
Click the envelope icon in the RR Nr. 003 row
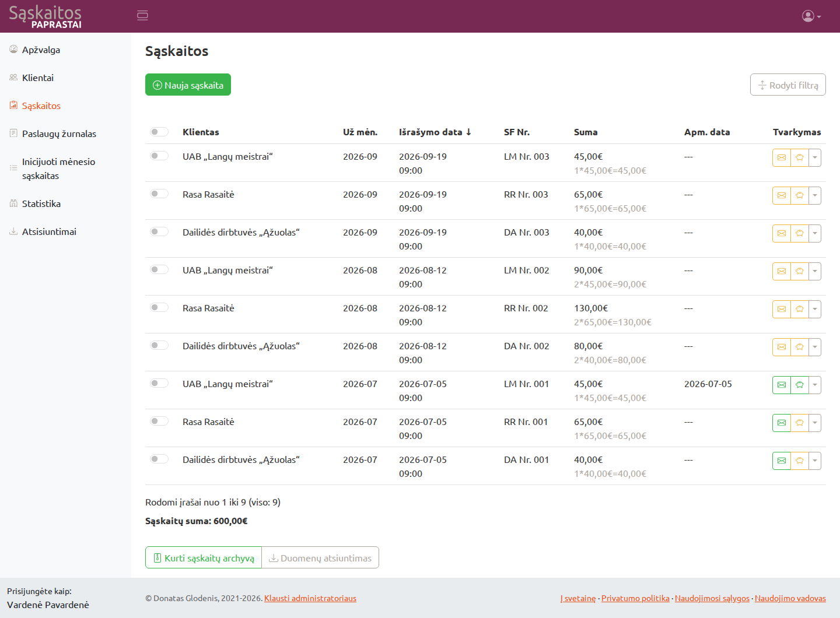click(x=782, y=195)
